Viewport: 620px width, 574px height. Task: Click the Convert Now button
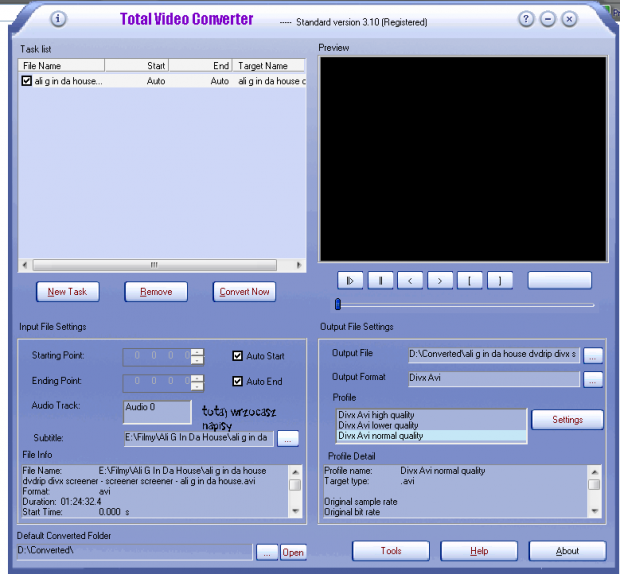244,292
